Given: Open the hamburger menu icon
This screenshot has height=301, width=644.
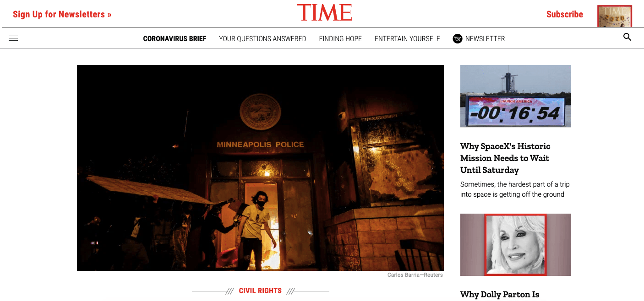Looking at the screenshot, I should click(x=13, y=38).
